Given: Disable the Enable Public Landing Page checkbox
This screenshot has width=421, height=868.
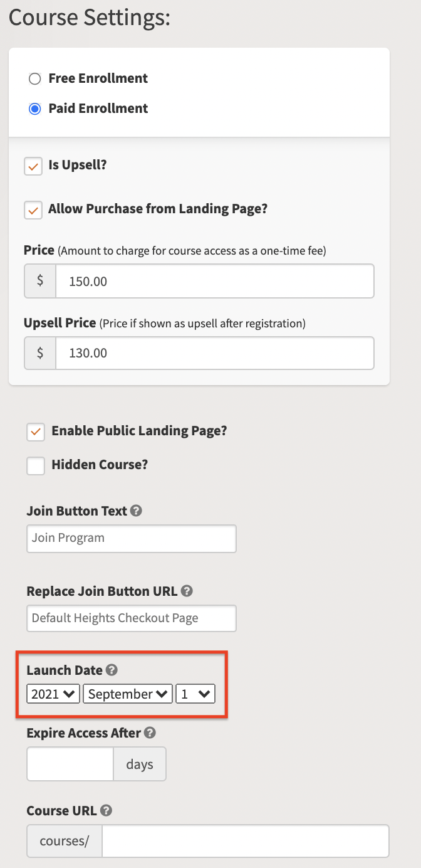Looking at the screenshot, I should coord(36,431).
